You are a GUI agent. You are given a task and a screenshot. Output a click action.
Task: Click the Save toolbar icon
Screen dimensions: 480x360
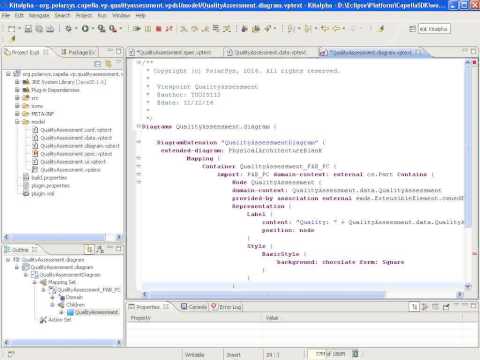[28, 29]
